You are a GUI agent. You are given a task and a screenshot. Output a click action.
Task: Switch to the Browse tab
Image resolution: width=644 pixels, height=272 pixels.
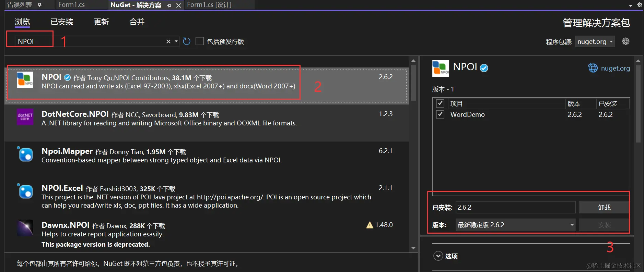coord(22,22)
